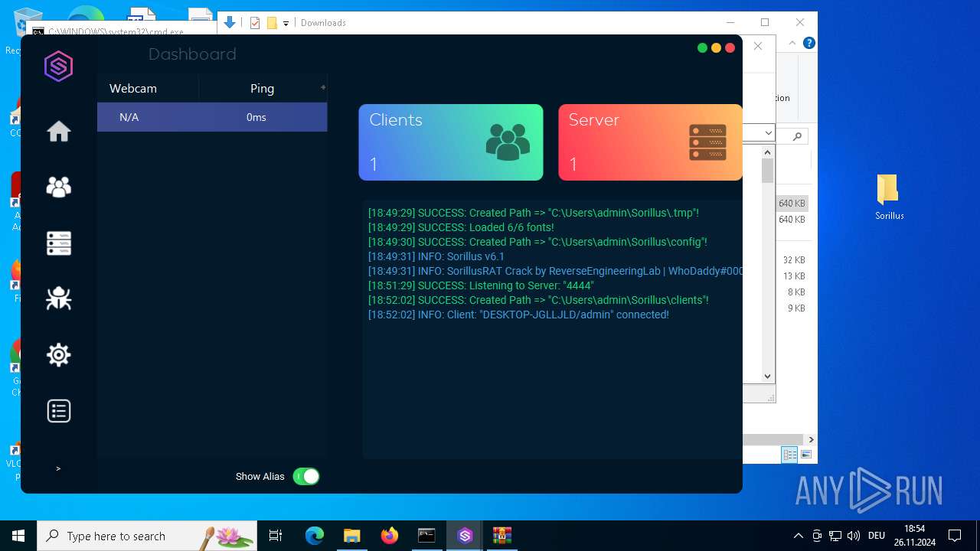Open WinRAR taskbar button

(501, 536)
